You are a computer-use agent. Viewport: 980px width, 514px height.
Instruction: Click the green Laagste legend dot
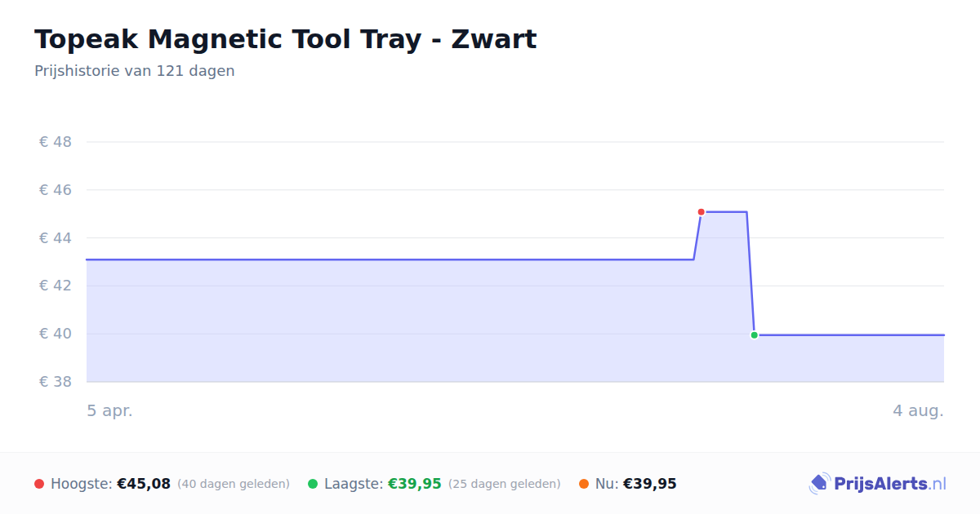click(x=313, y=484)
